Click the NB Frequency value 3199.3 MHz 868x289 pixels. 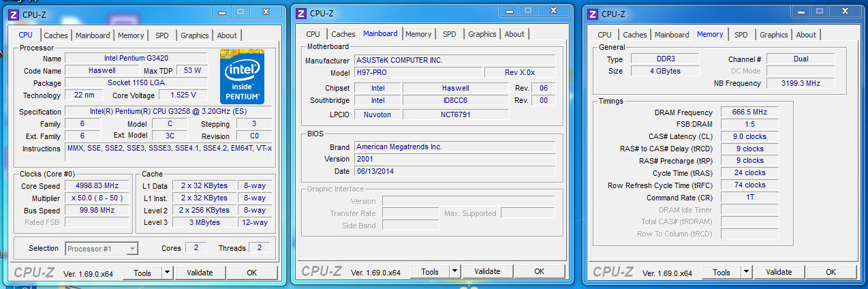pos(799,83)
